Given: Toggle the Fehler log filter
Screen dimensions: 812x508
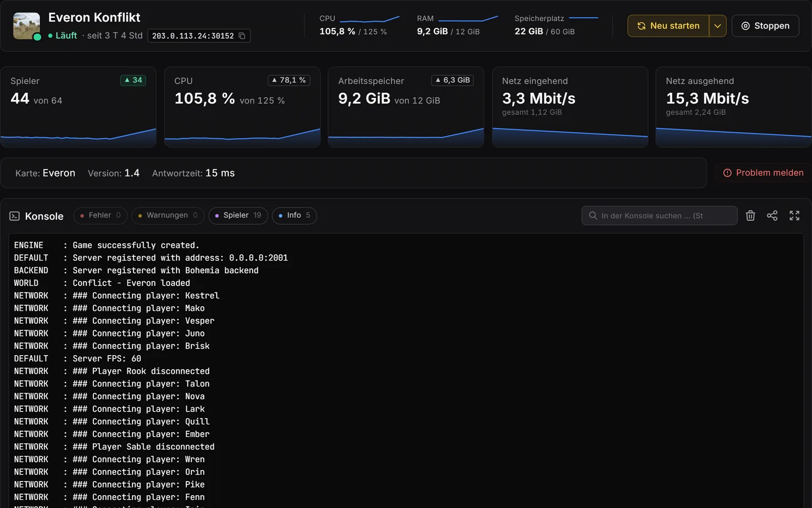Looking at the screenshot, I should pos(100,215).
